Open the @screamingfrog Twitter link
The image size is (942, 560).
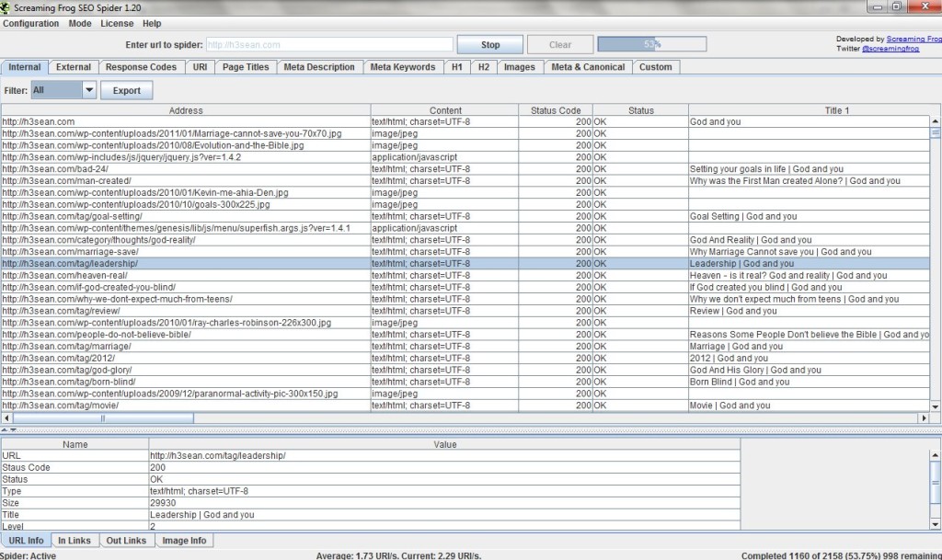click(x=889, y=49)
